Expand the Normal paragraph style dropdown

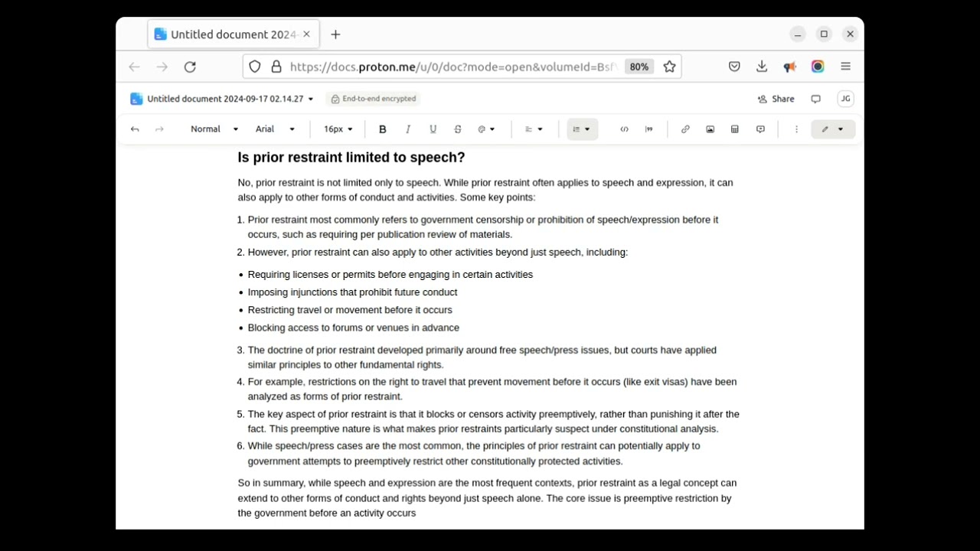click(214, 129)
